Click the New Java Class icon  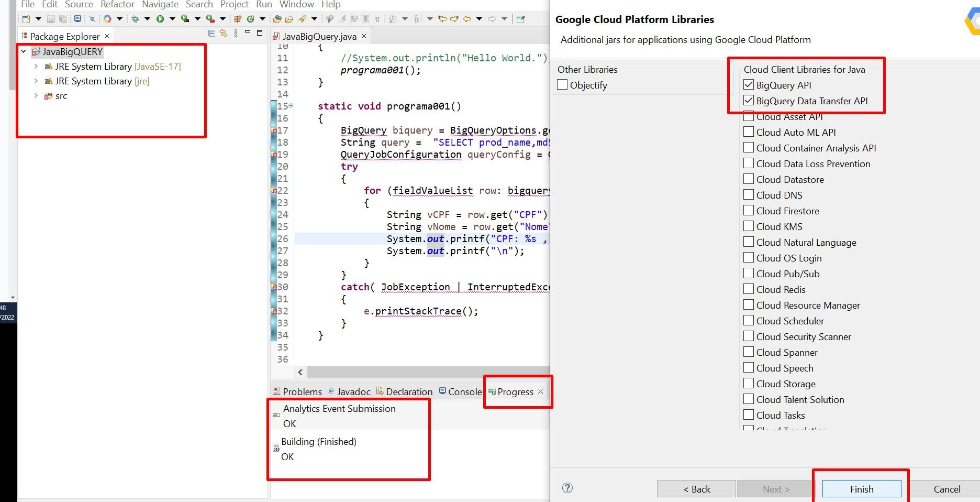click(x=250, y=19)
